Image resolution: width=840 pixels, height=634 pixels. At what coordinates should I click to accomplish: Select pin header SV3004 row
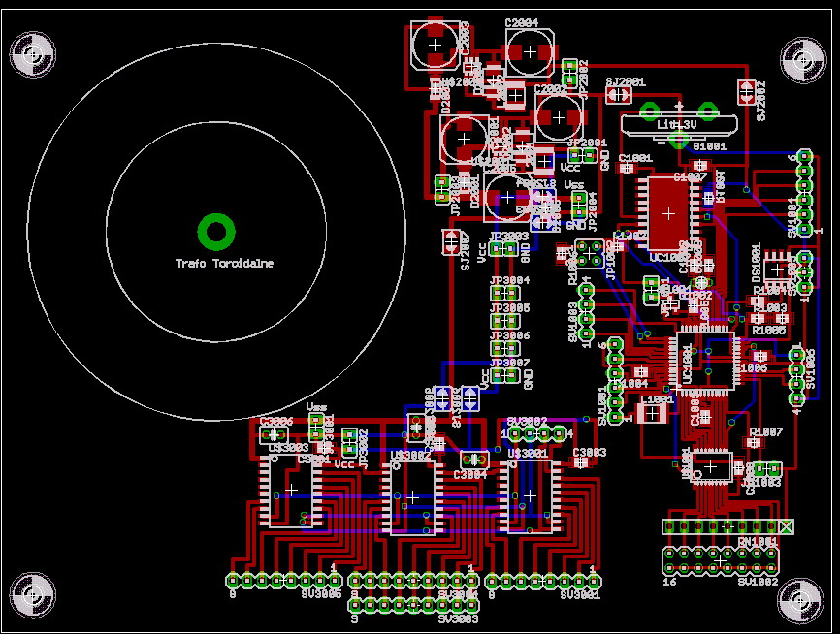(x=413, y=581)
